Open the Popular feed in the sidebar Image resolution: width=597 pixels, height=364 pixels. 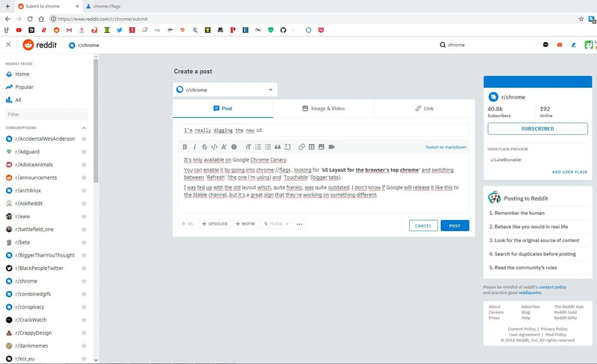pyautogui.click(x=25, y=87)
